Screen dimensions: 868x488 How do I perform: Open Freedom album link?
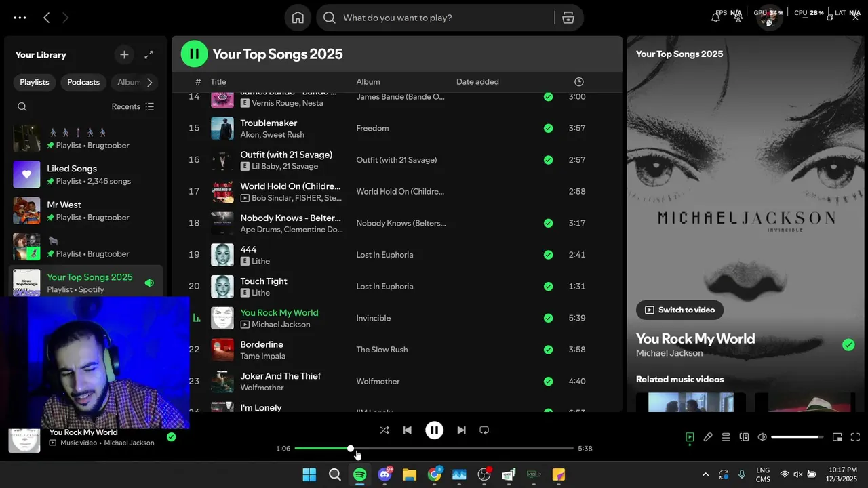tap(372, 128)
